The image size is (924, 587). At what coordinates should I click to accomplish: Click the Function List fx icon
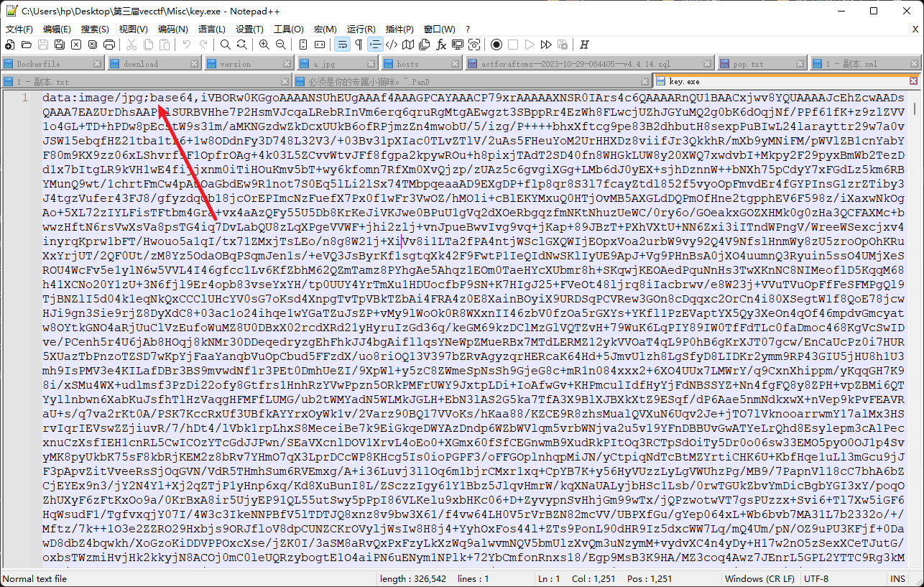(440, 44)
